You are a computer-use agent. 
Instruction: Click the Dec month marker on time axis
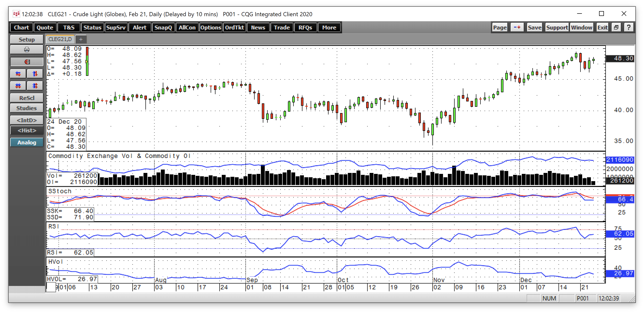pos(526,280)
